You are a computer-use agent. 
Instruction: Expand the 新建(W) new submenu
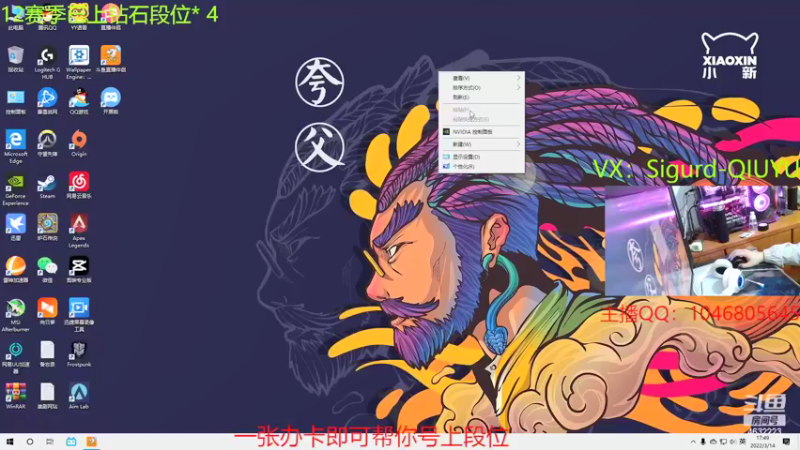coord(482,144)
